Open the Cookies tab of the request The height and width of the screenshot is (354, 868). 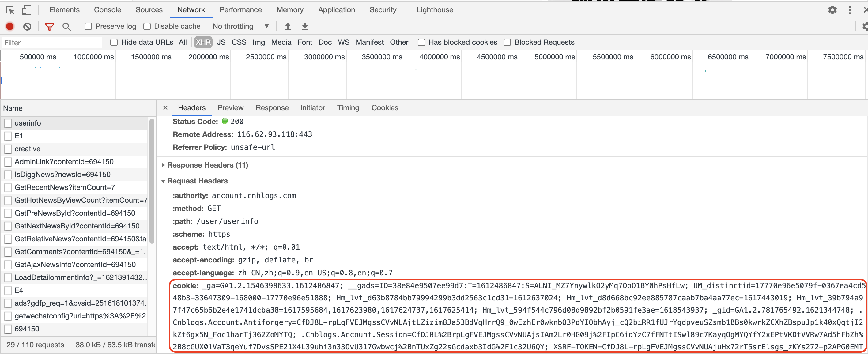point(384,108)
